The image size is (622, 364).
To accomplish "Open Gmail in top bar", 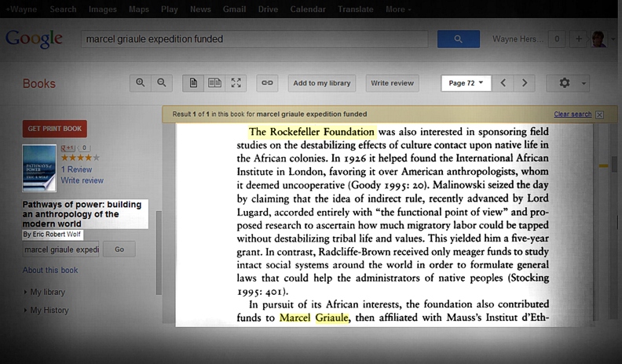I will coord(234,9).
